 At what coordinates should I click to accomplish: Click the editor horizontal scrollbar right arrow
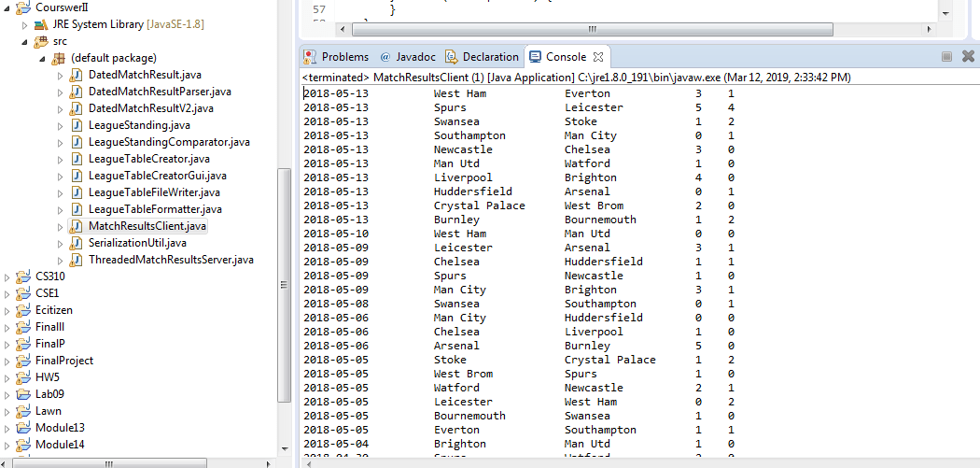[930, 29]
